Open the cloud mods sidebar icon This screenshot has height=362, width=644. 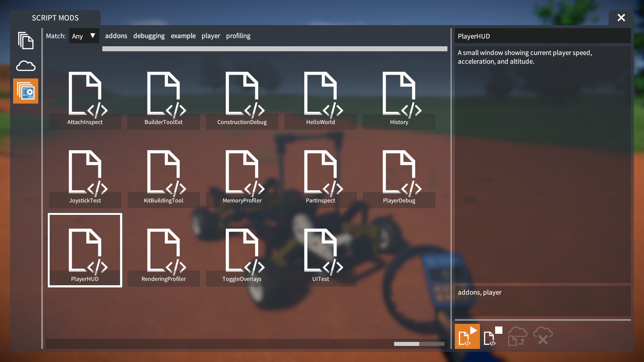tap(25, 66)
